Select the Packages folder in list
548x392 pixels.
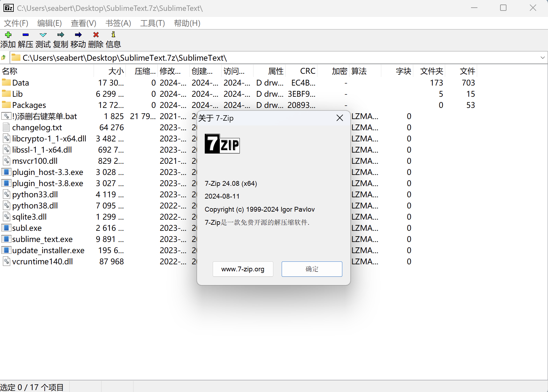[29, 105]
